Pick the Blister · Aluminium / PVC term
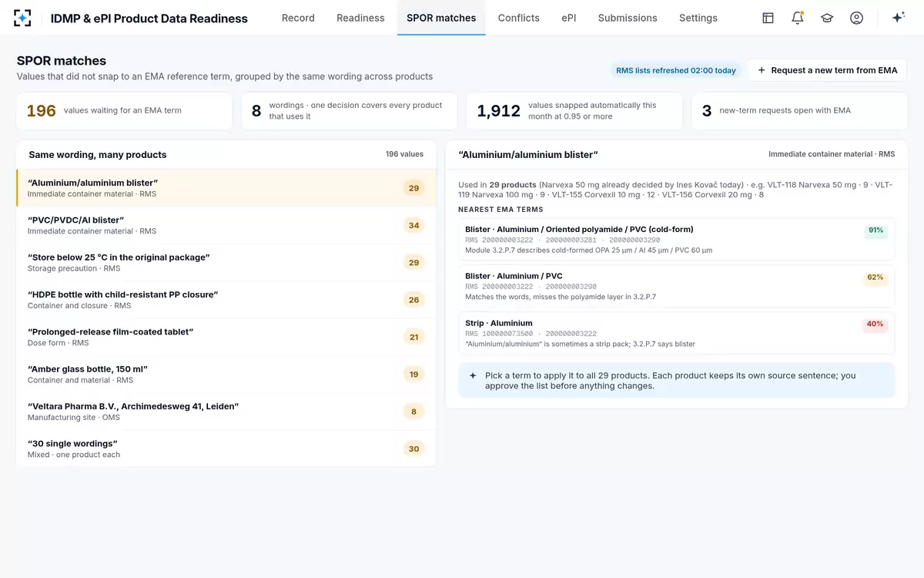The image size is (924, 578). coord(676,286)
